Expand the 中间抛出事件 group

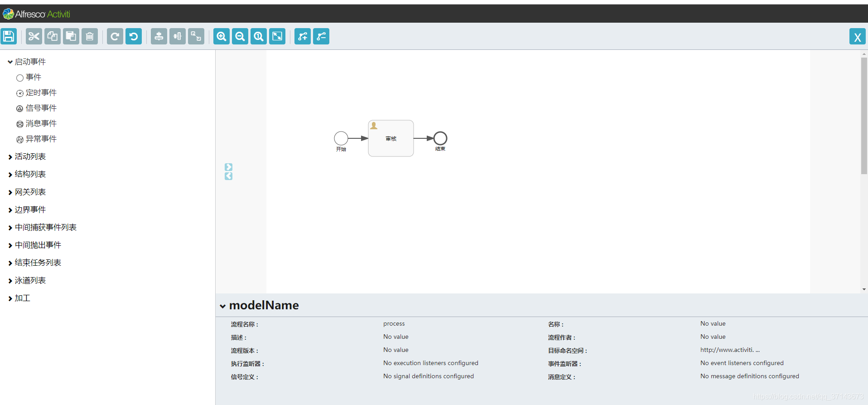point(34,245)
